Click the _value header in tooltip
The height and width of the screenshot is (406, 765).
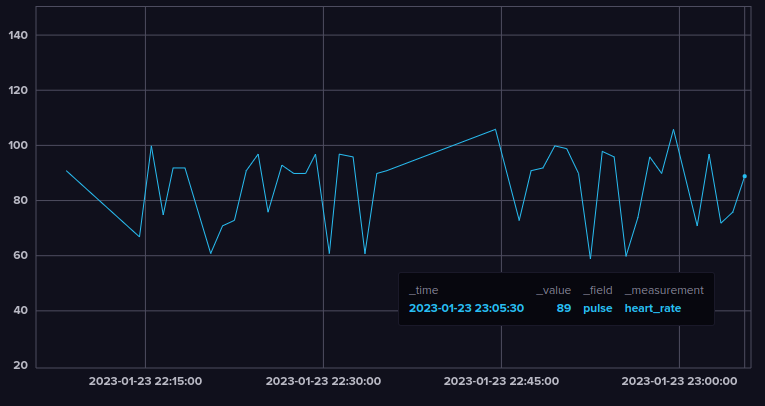tap(554, 290)
